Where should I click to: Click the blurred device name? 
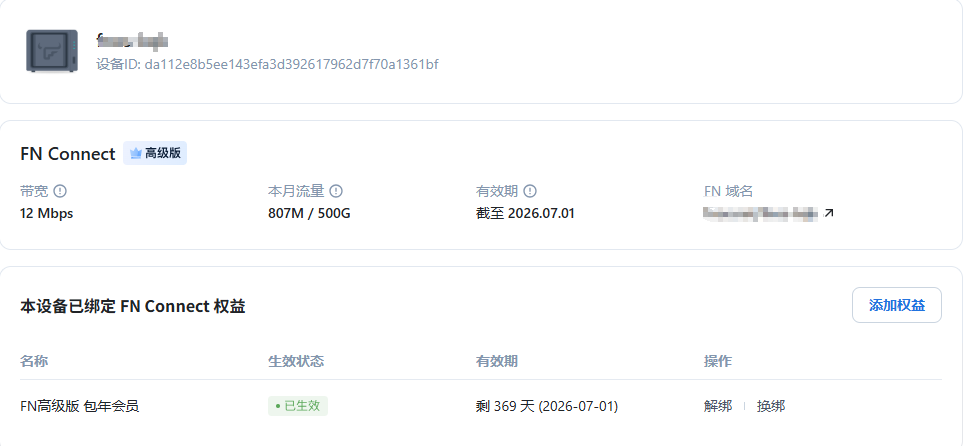[132, 41]
